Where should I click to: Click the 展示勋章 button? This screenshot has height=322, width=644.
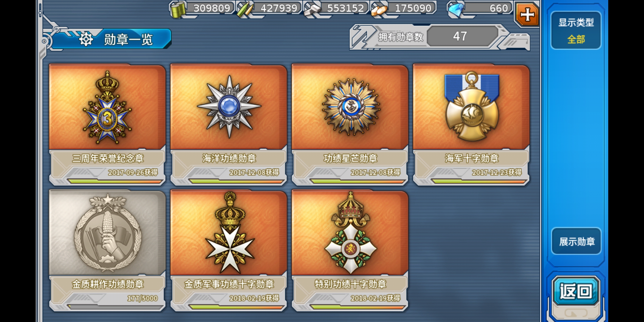coord(576,241)
